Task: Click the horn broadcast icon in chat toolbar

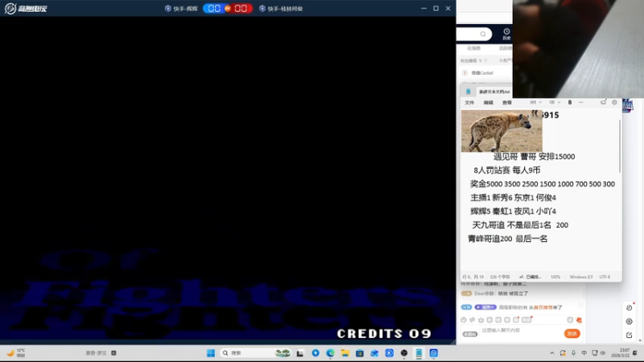Action: coord(472,319)
